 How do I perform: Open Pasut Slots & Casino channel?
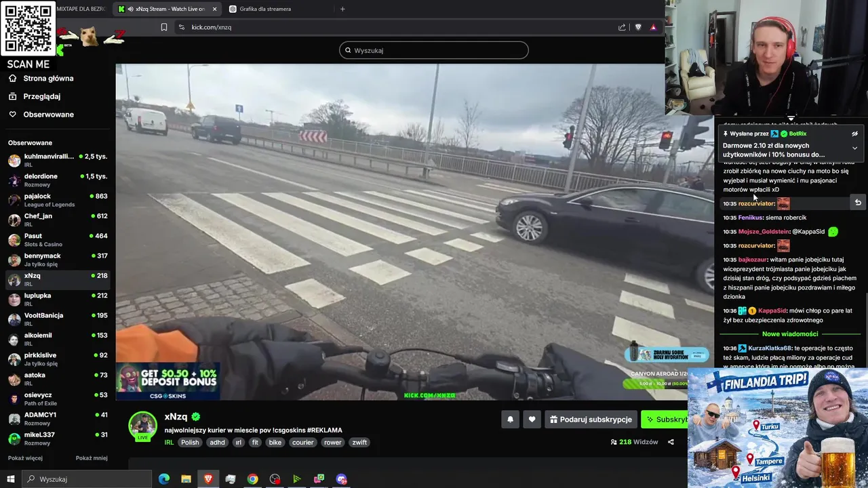pyautogui.click(x=58, y=240)
